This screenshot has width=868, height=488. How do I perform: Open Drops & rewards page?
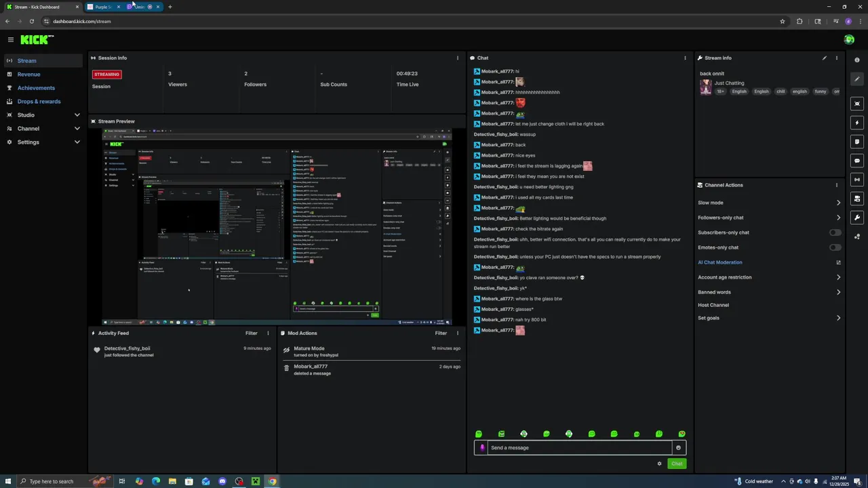click(x=39, y=102)
